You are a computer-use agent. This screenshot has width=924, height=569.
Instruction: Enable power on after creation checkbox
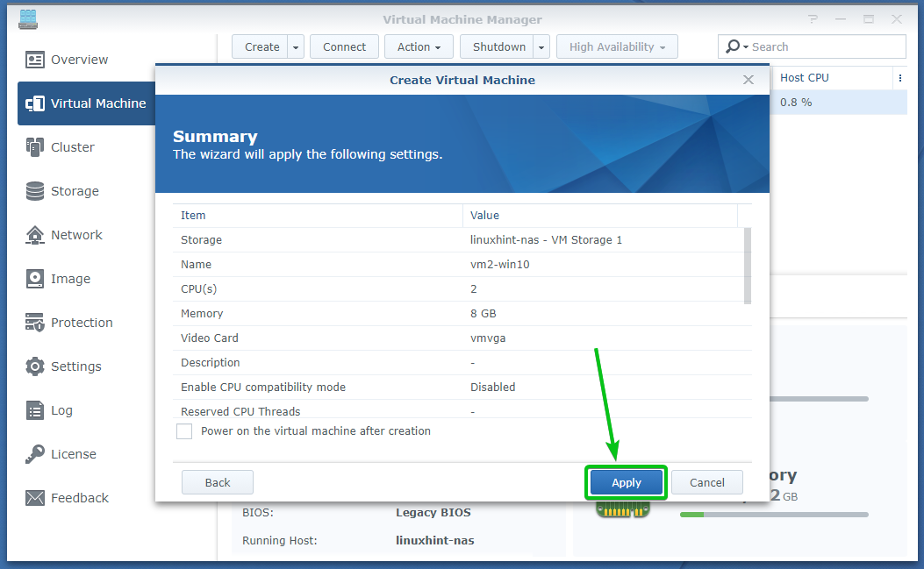(184, 431)
